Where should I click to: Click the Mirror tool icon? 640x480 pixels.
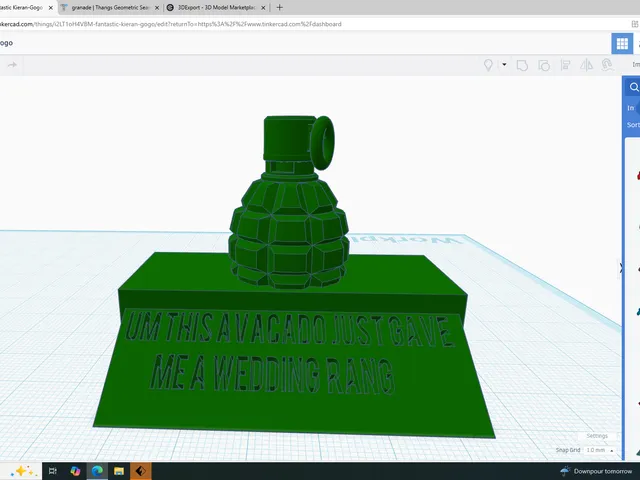(587, 65)
